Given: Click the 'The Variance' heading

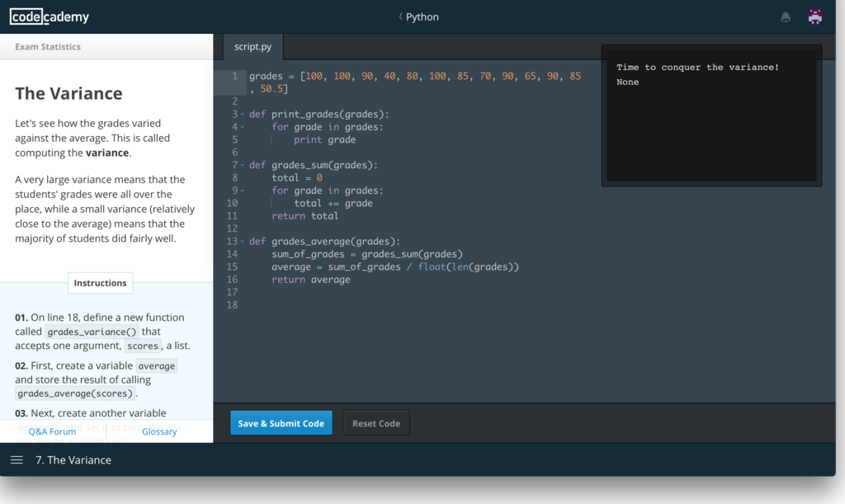Looking at the screenshot, I should [68, 93].
